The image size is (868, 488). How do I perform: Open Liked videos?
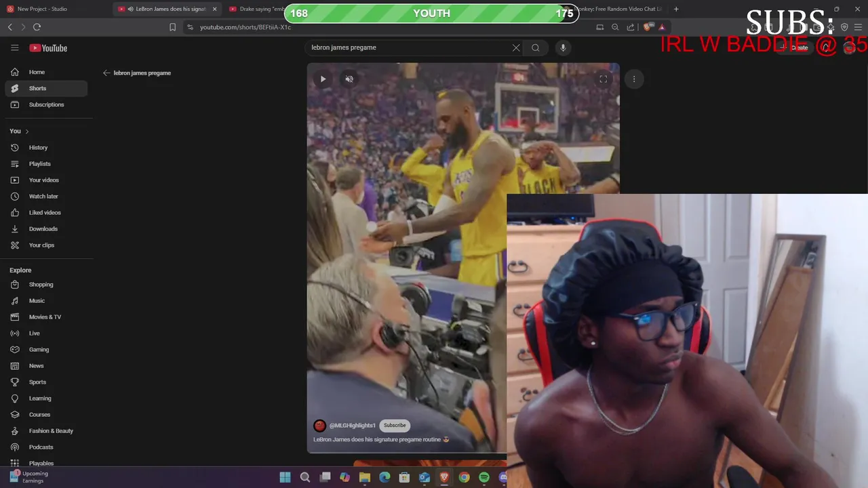[x=46, y=212]
